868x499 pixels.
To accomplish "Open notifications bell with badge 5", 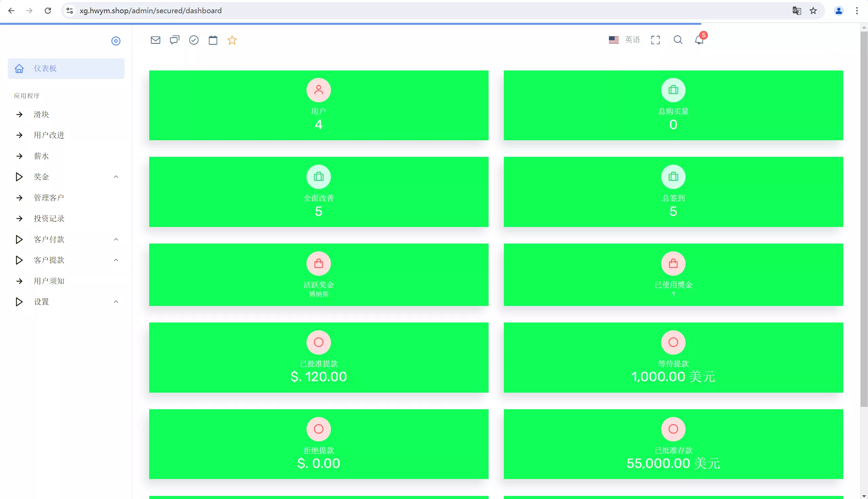I will (x=699, y=40).
